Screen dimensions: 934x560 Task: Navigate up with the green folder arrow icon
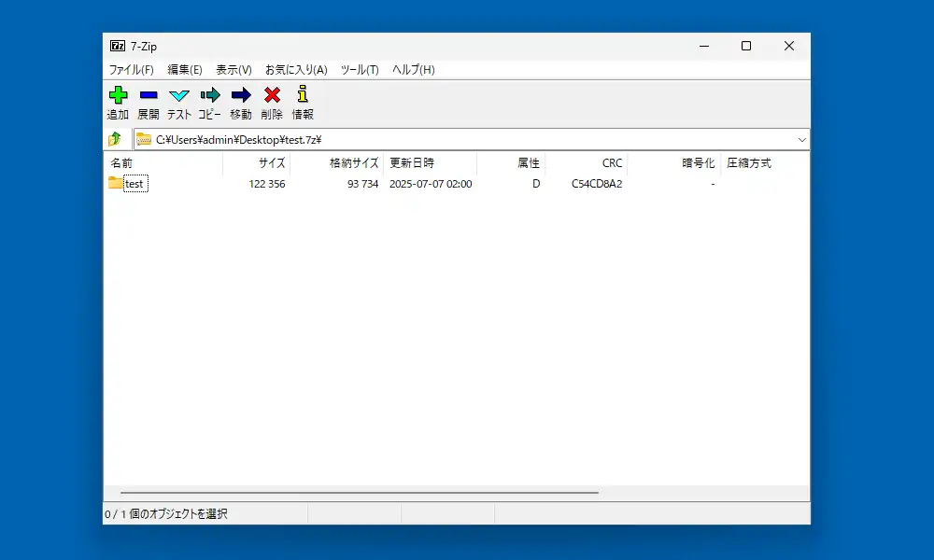(116, 138)
